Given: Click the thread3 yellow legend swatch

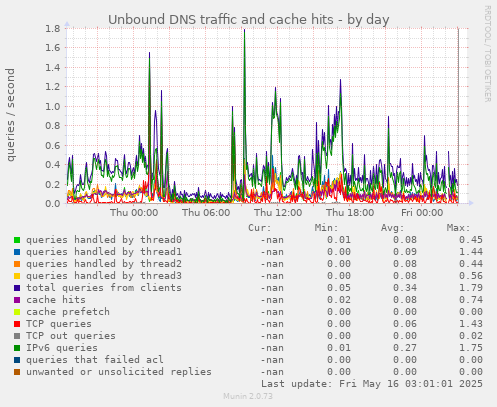Looking at the screenshot, I should [x=17, y=276].
